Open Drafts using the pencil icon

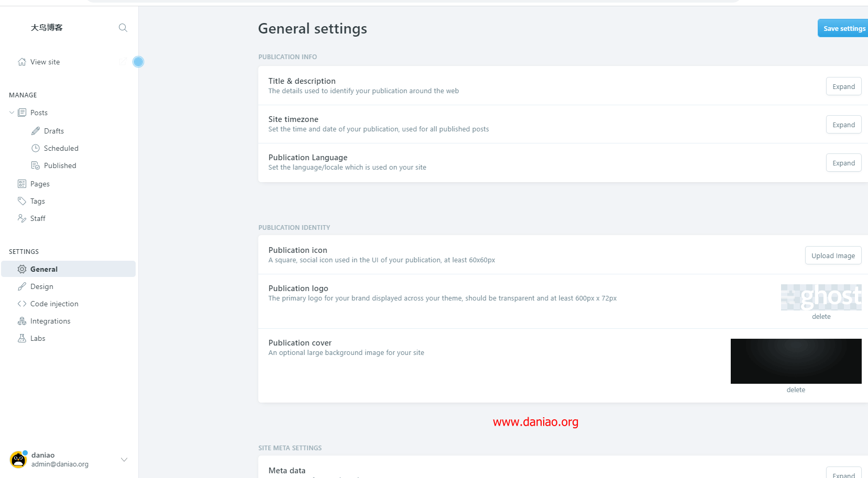click(x=36, y=131)
